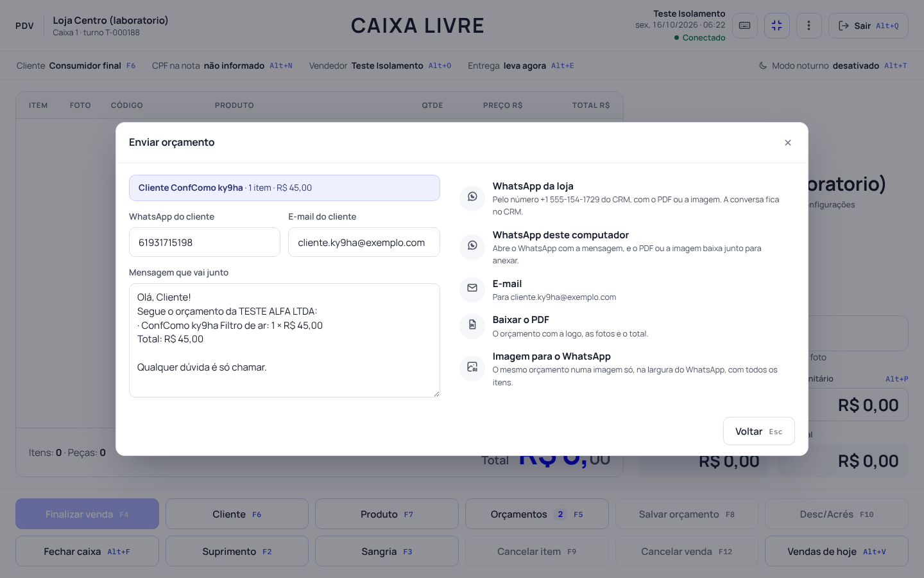Choose the Baixar o PDF option title

[x=521, y=320]
